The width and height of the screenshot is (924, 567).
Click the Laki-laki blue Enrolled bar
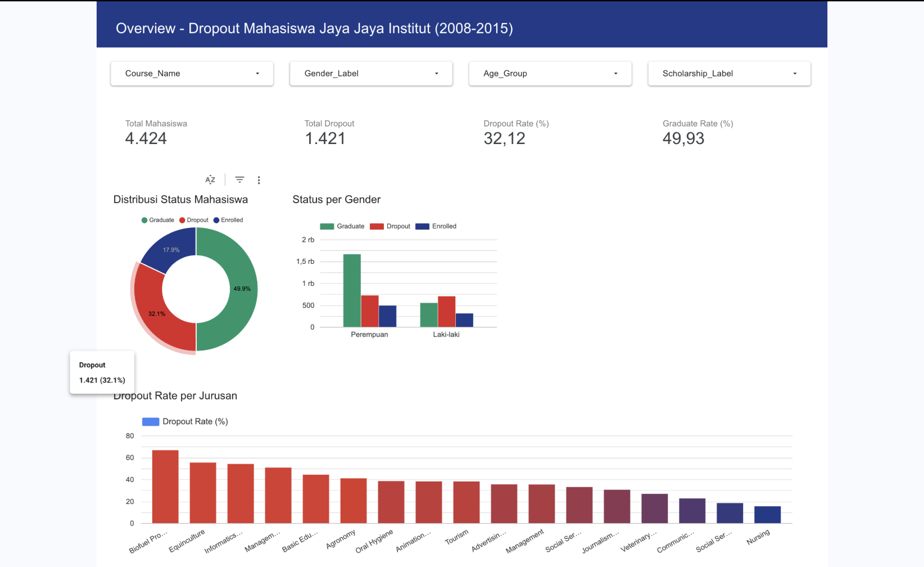click(464, 320)
